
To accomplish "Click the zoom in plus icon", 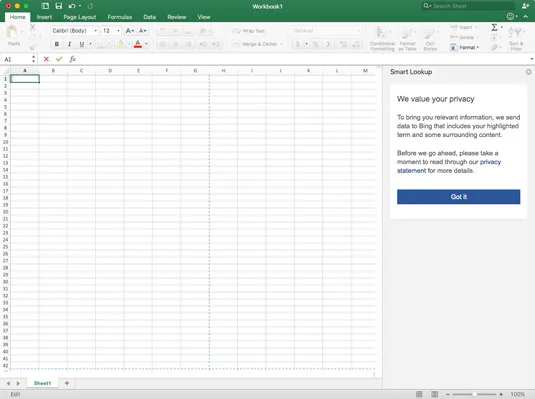I will pos(501,394).
